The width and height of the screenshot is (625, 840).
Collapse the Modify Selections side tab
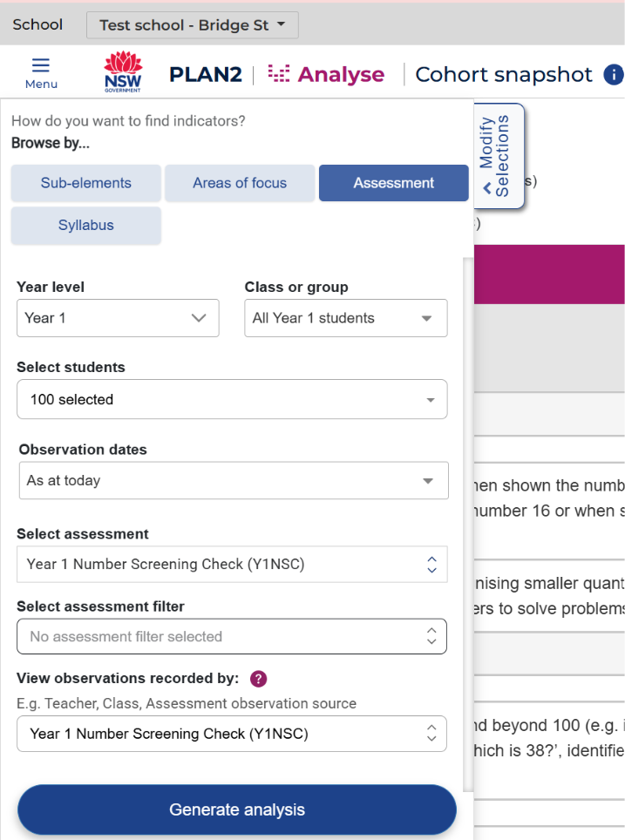point(499,155)
